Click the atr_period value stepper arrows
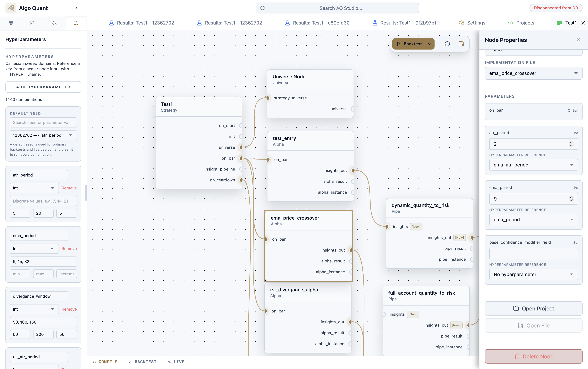Image resolution: width=588 pixels, height=369 pixels. pos(571,144)
